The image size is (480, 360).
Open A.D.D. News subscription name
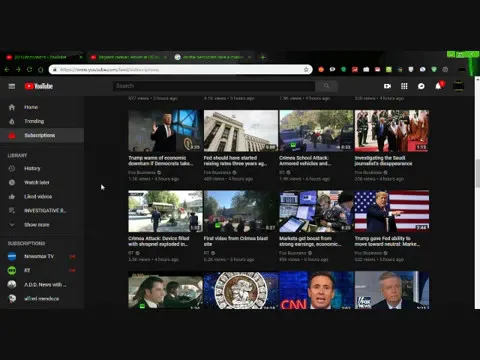(45, 284)
